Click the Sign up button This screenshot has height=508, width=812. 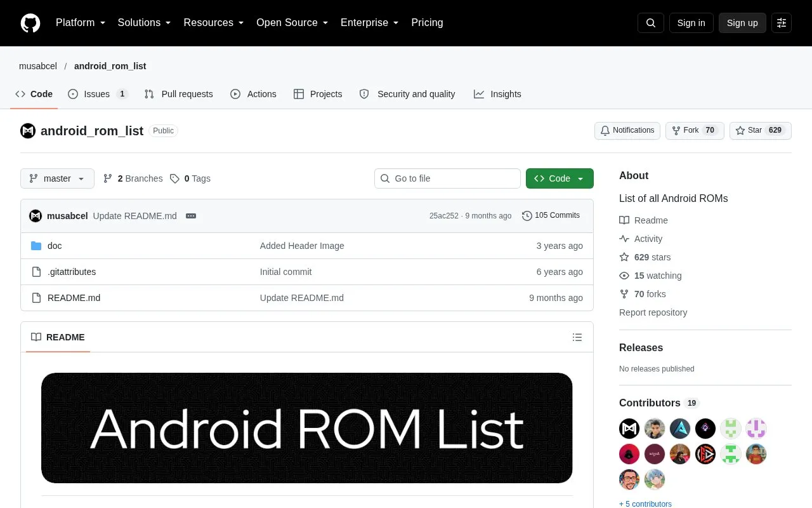742,23
